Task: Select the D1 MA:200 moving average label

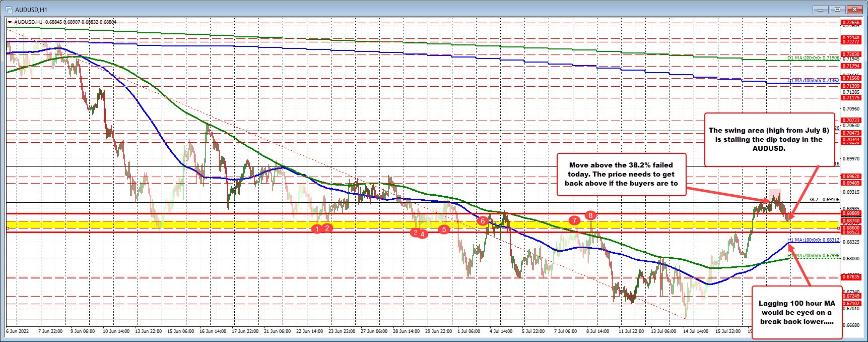Action: pos(813,59)
